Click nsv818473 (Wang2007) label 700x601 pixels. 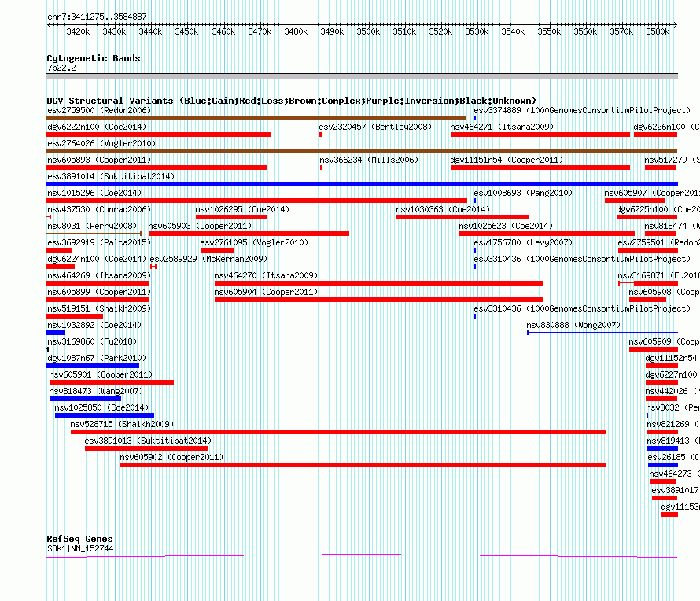click(x=96, y=391)
